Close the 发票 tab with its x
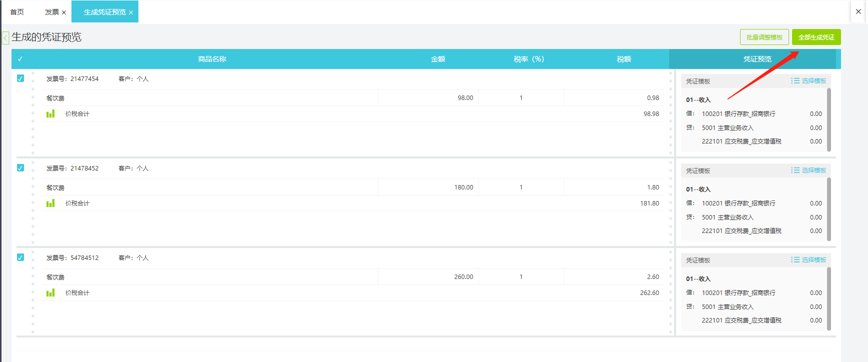 pos(64,12)
